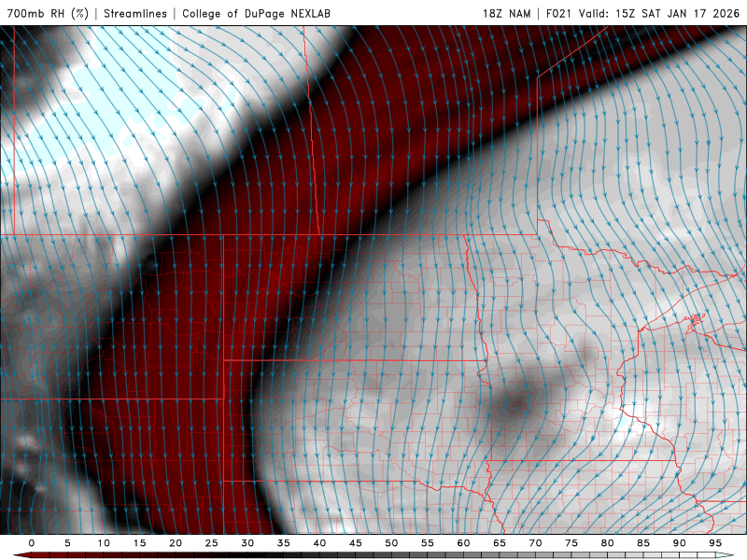Click the "0" value on the colorbar scale
This screenshot has height=560, width=747.
(x=32, y=543)
